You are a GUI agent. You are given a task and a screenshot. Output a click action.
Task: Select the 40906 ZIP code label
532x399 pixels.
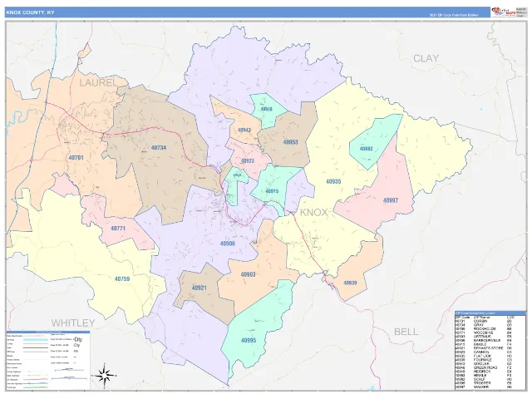pos(227,244)
